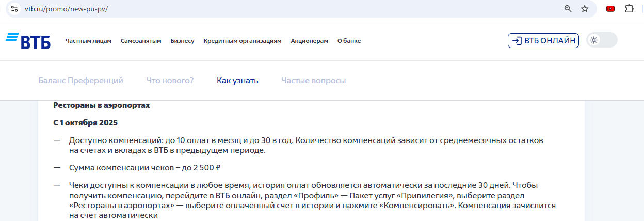Jump to the Частые вопросы tab

[313, 81]
